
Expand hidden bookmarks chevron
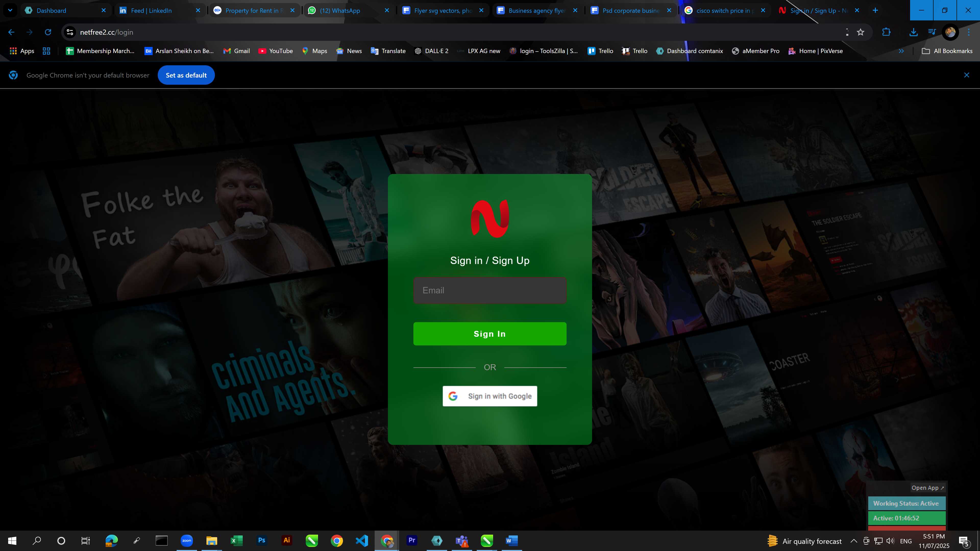(901, 51)
